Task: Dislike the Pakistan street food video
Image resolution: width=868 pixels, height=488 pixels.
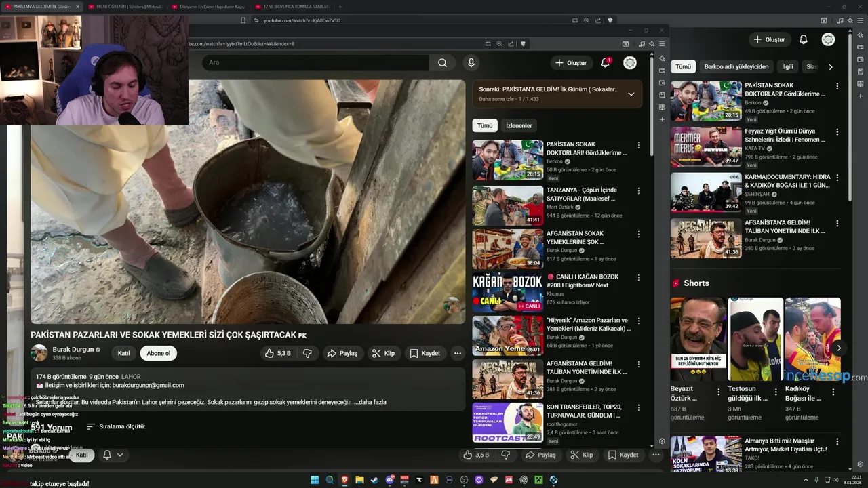Action: click(x=307, y=353)
